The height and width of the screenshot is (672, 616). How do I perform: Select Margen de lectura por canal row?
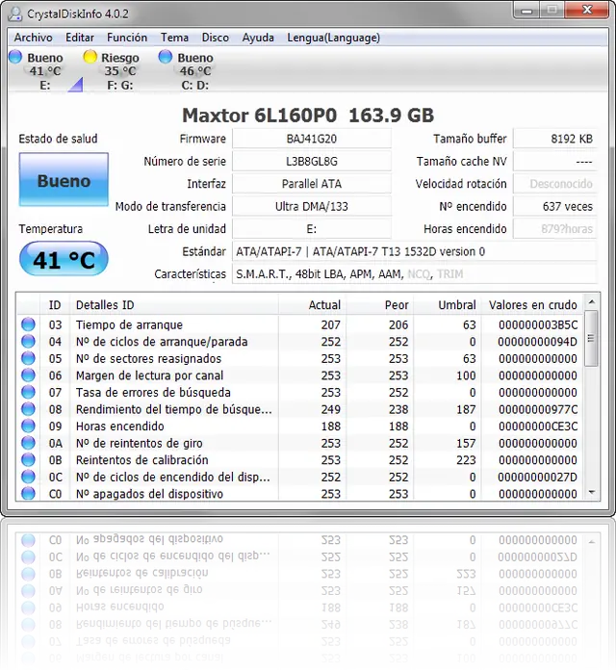pyautogui.click(x=300, y=375)
